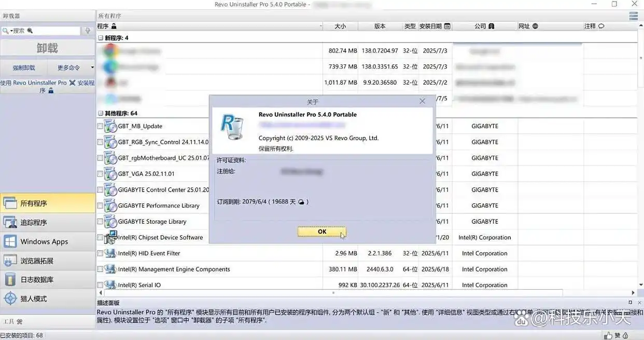The height and width of the screenshot is (340, 644).
Task: Click the Intel(R) Serial IO icon
Action: (110, 284)
